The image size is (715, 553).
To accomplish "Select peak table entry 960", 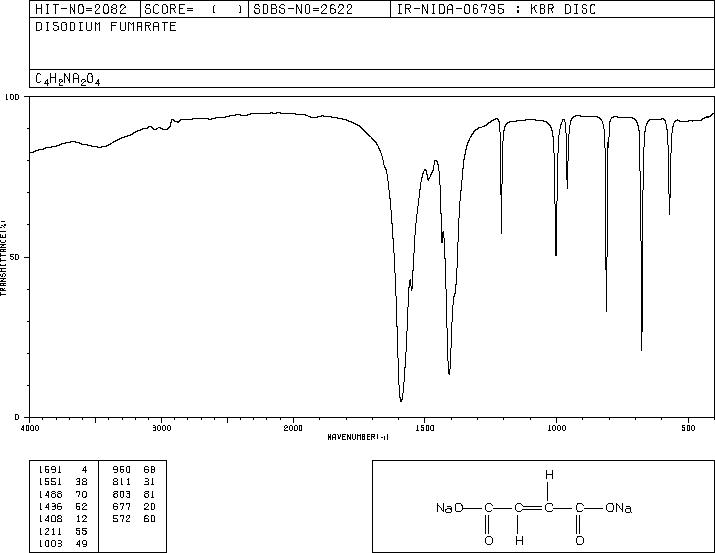I will pyautogui.click(x=122, y=470).
